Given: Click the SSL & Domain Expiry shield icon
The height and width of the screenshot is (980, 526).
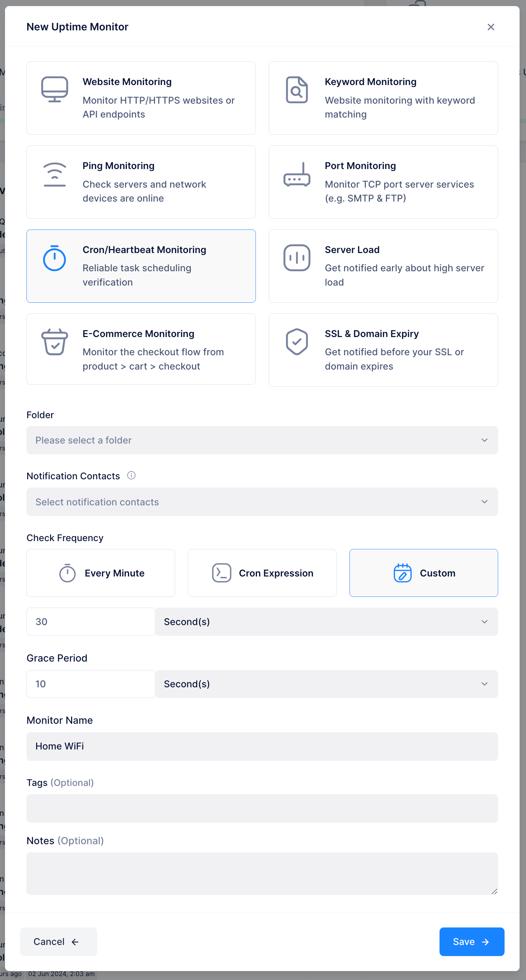Looking at the screenshot, I should click(297, 342).
